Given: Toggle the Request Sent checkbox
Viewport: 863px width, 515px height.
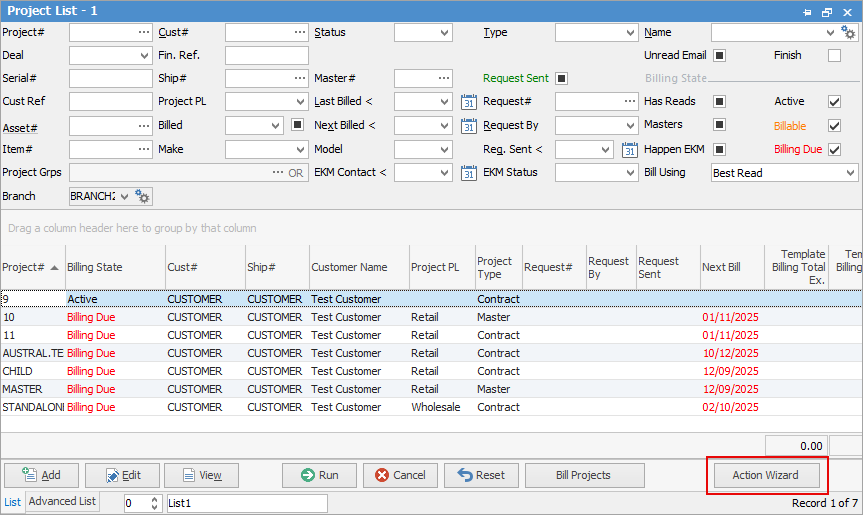Looking at the screenshot, I should pyautogui.click(x=561, y=79).
